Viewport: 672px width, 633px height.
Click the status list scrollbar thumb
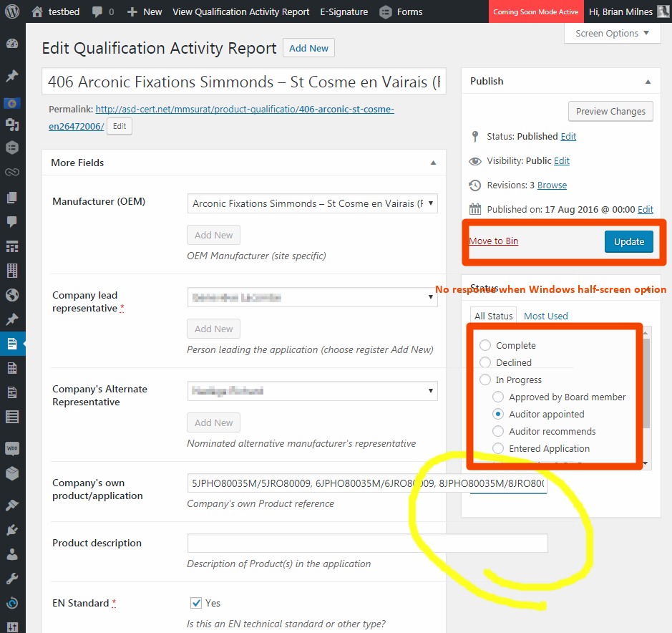tap(646, 383)
